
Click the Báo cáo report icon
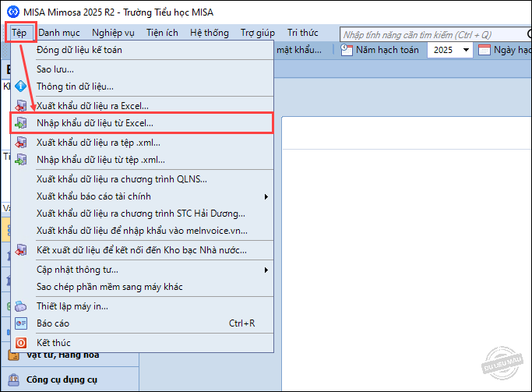coord(21,323)
